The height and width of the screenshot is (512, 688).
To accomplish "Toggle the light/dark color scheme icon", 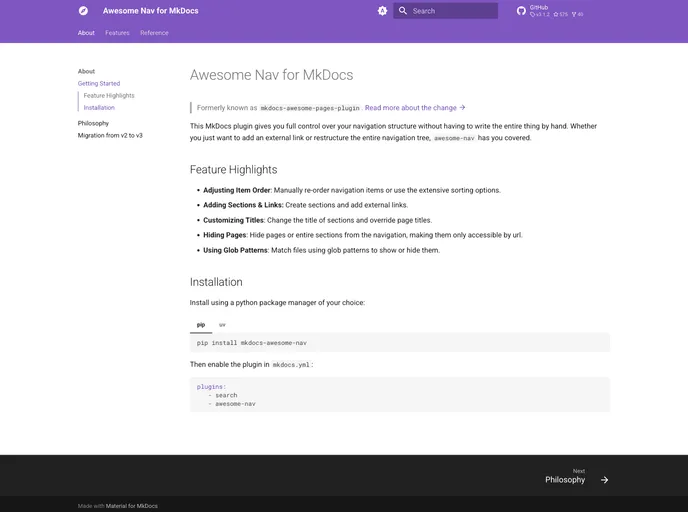I will click(x=382, y=11).
